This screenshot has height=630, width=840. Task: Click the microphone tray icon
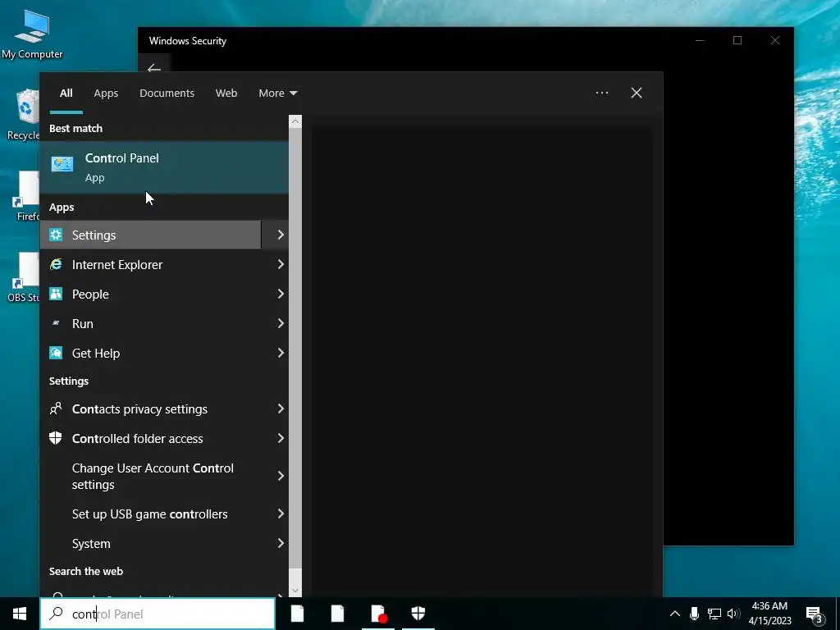(694, 614)
